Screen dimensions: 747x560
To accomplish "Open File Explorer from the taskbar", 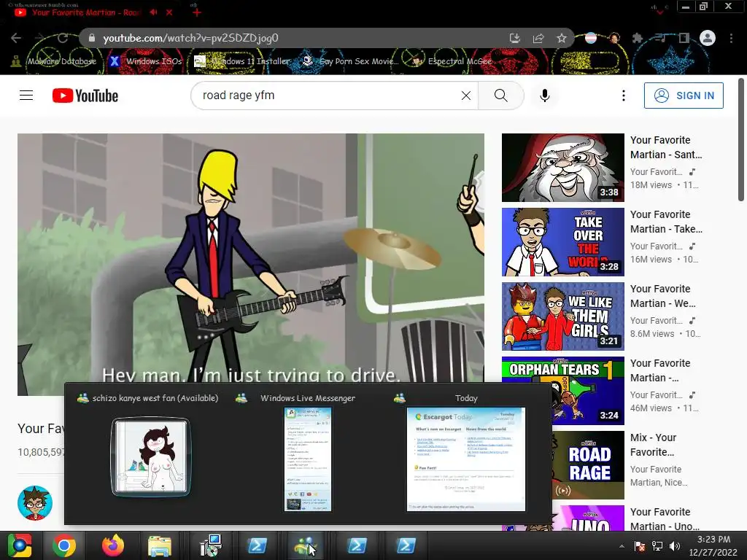I will click(x=160, y=545).
